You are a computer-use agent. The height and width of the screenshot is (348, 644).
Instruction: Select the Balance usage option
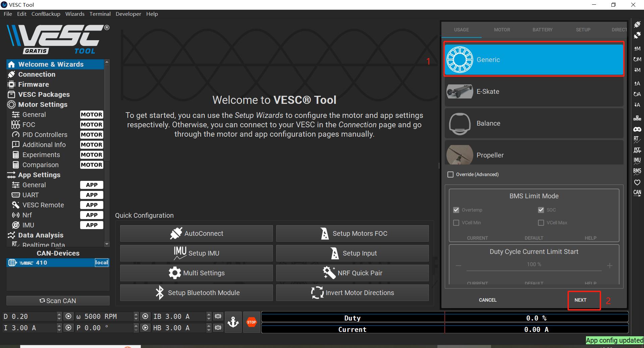tap(534, 123)
